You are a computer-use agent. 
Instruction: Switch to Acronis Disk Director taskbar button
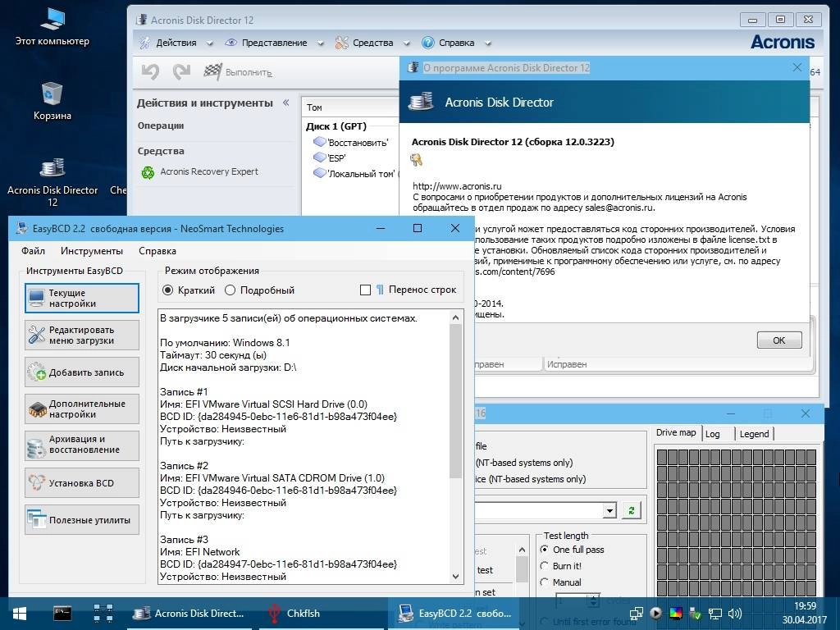pos(189,614)
